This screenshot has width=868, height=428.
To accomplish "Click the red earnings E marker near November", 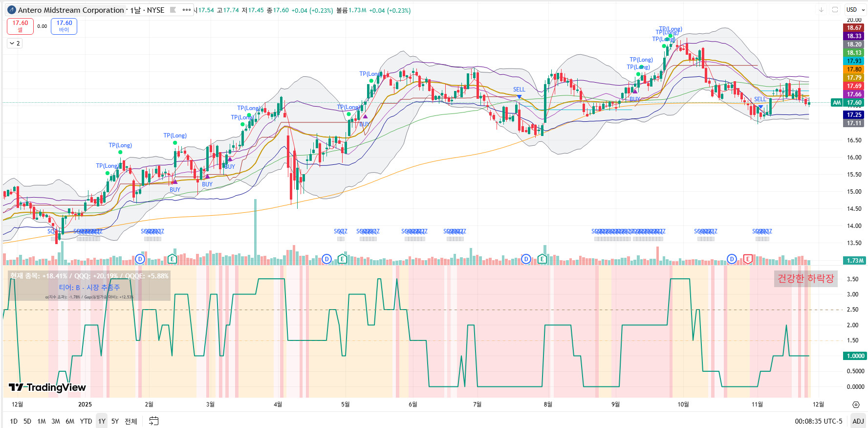I will [748, 259].
